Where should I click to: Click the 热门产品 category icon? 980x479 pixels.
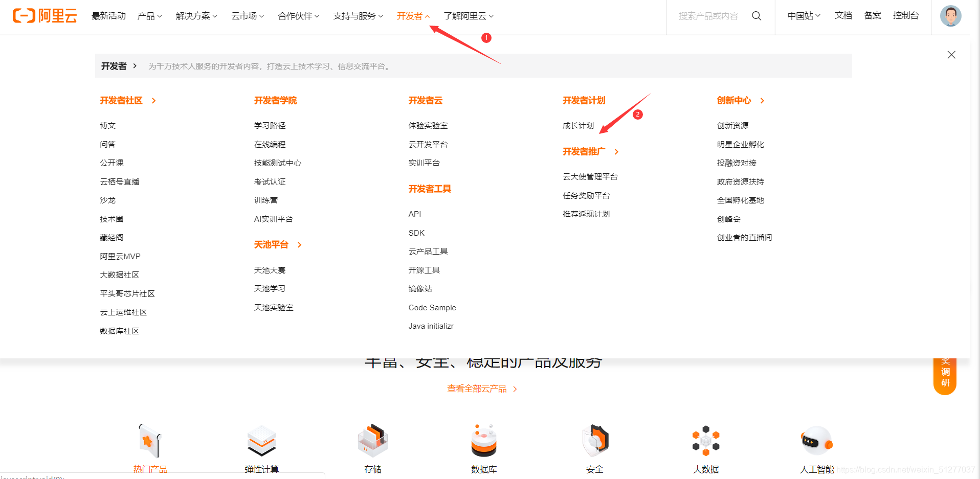(x=150, y=441)
